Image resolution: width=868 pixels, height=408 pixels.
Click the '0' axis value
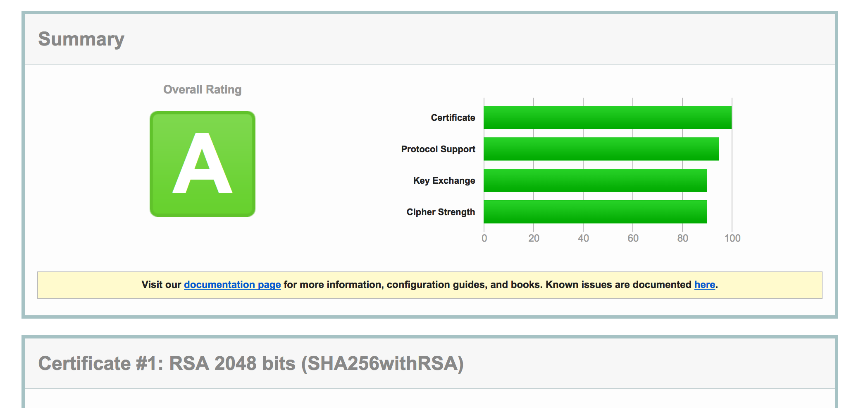(x=484, y=238)
